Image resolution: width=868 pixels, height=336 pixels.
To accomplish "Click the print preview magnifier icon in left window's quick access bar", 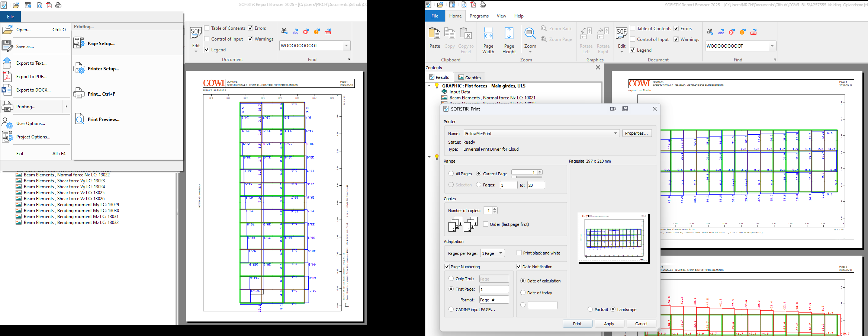I will [39, 5].
